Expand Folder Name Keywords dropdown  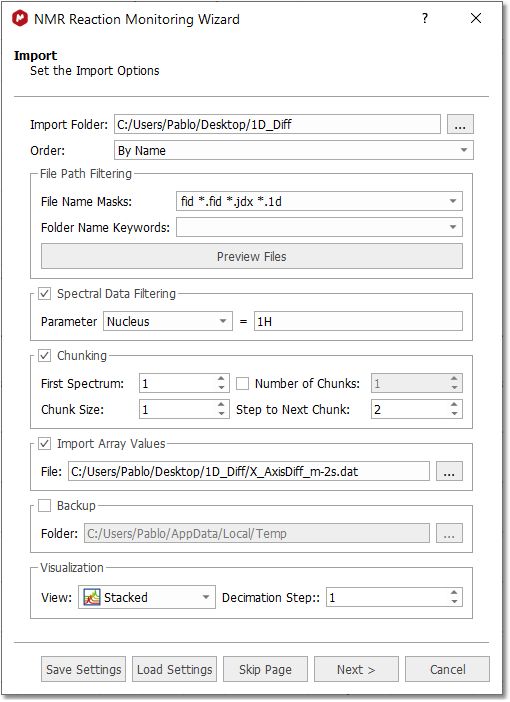point(453,227)
